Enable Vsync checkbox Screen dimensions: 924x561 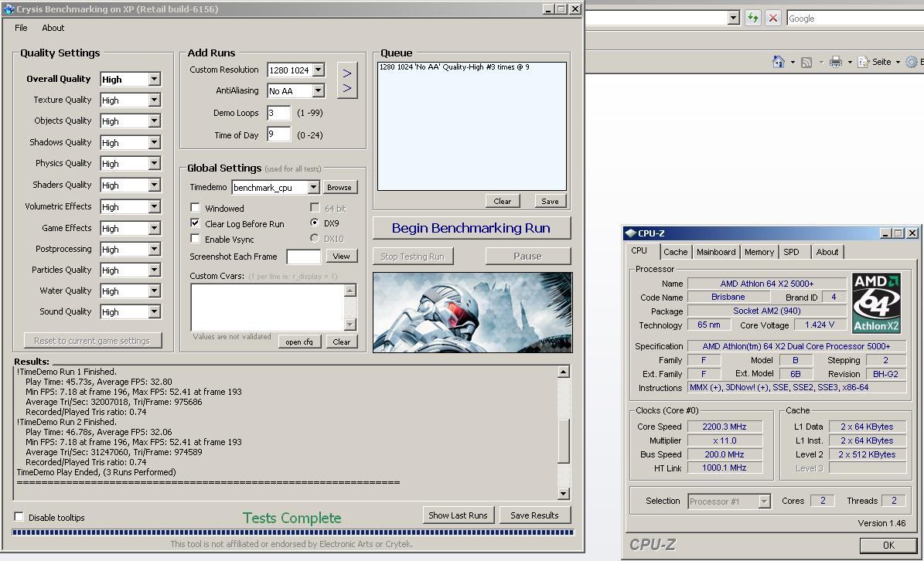[x=195, y=239]
